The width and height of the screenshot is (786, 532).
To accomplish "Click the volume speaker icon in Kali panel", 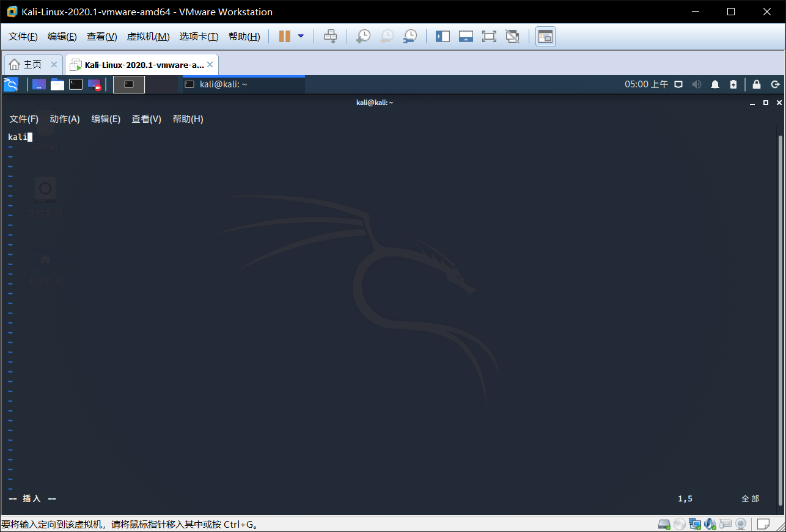I will 696,84.
